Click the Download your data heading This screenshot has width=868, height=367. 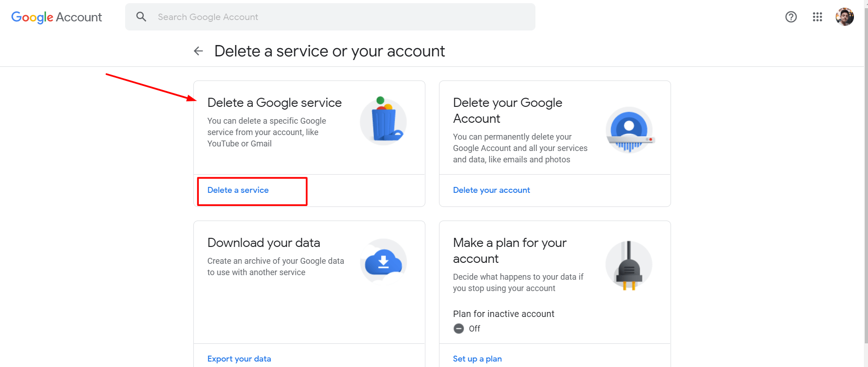point(264,243)
